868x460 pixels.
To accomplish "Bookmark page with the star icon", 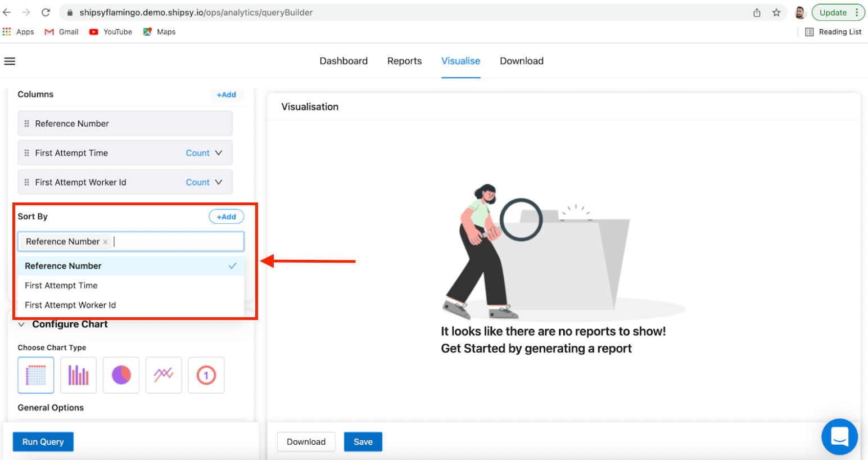I will 776,12.
